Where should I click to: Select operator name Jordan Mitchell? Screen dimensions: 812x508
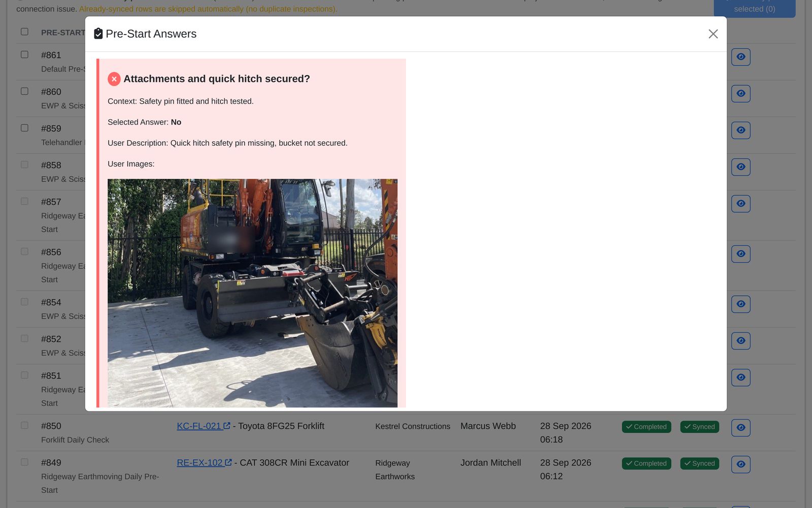tap(491, 462)
